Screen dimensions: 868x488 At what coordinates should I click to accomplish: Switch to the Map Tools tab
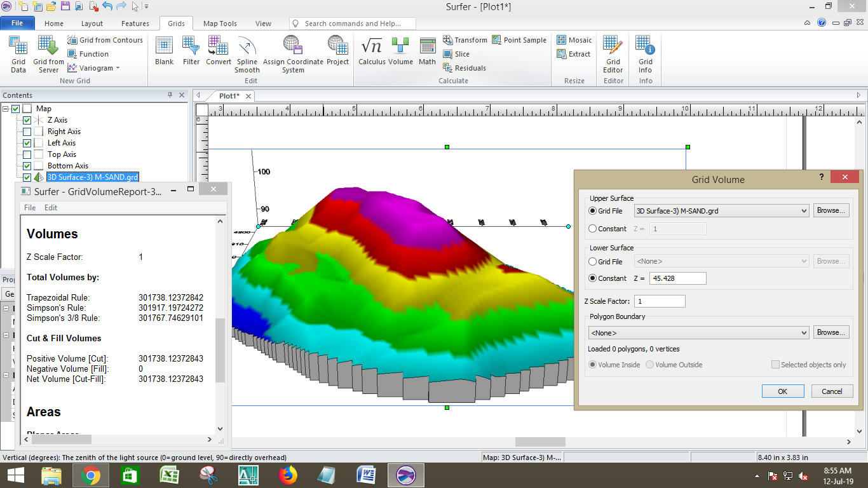click(x=220, y=24)
